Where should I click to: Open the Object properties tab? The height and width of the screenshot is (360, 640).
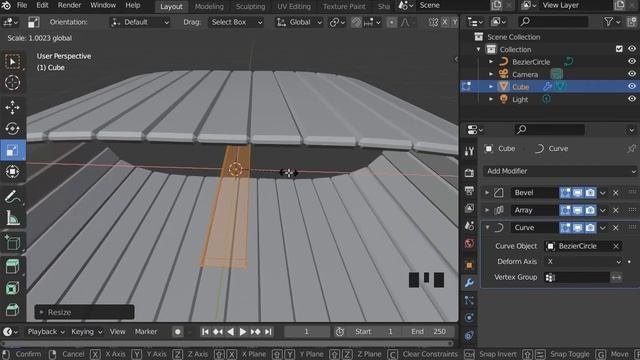pos(469,265)
